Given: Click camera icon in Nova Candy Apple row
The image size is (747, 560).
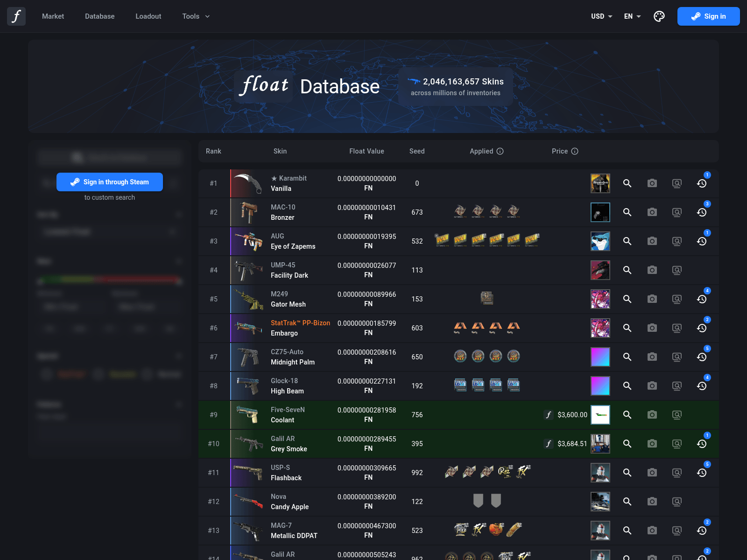Looking at the screenshot, I should 652,502.
